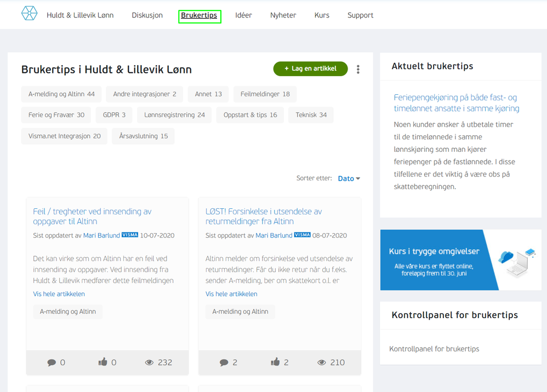Screen dimensions: 547x392
Task: Select Visma.net Integrasjon 20 tag
Action: pos(65,136)
